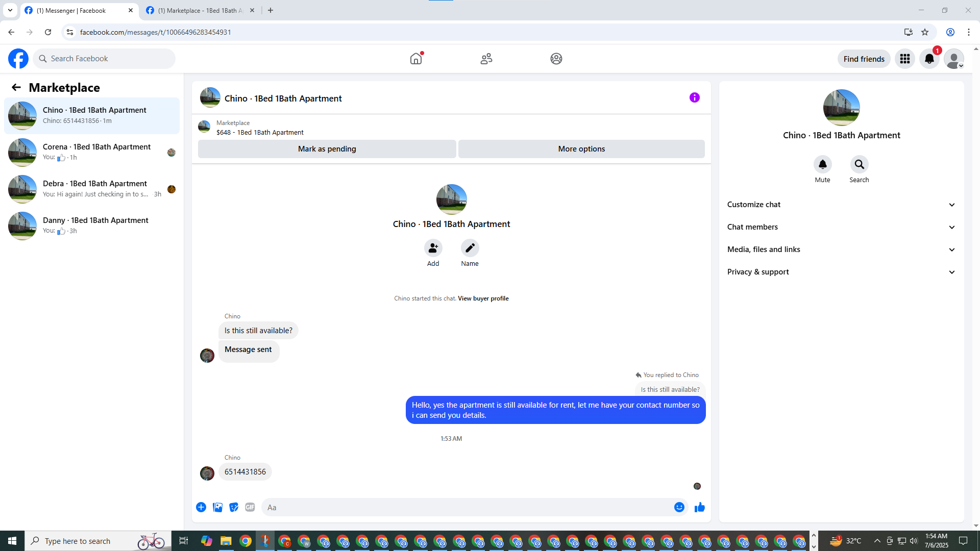The width and height of the screenshot is (980, 551).
Task: Open View buyer profile link
Action: pyautogui.click(x=483, y=298)
